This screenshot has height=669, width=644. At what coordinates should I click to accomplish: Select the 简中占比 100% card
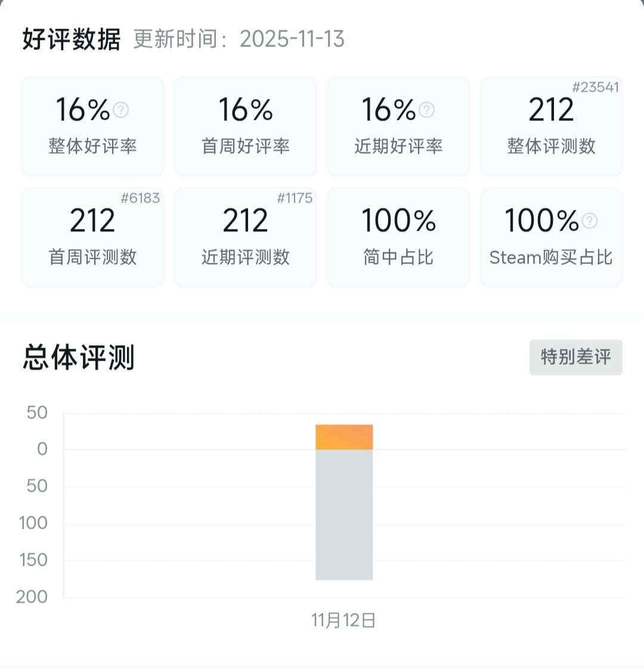[398, 237]
